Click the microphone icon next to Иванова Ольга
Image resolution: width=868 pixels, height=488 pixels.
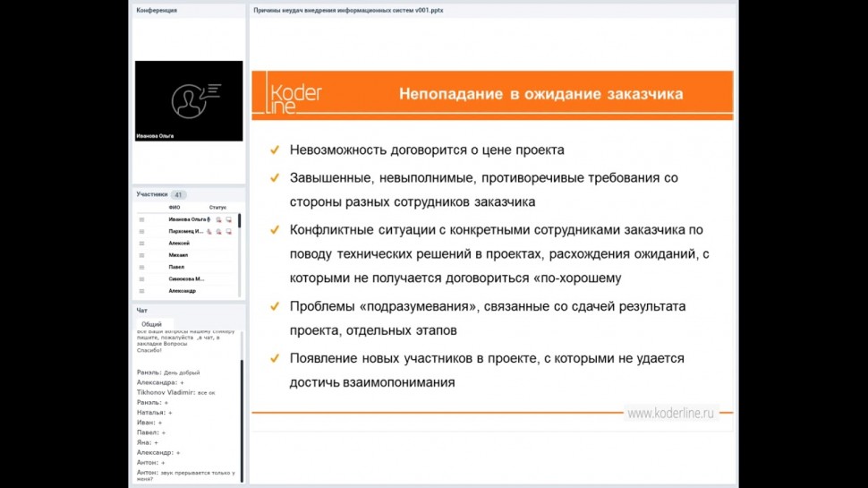pos(208,219)
